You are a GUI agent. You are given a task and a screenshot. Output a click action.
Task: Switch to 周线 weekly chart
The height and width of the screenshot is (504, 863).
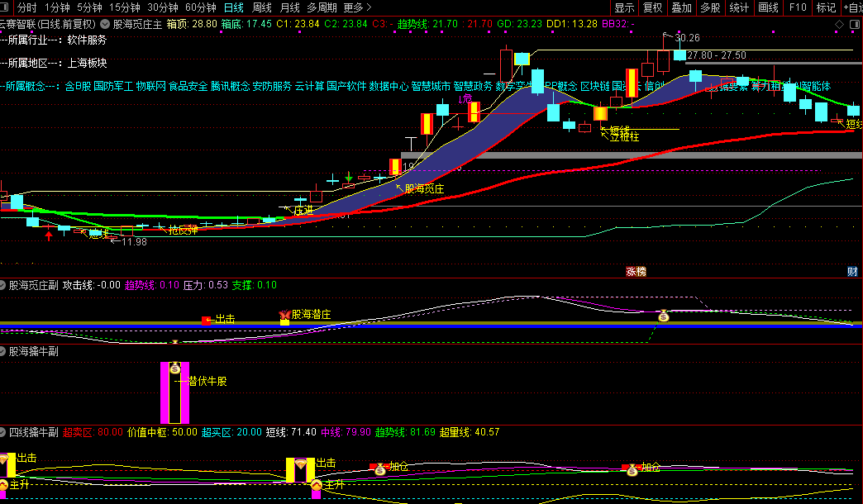(x=262, y=7)
